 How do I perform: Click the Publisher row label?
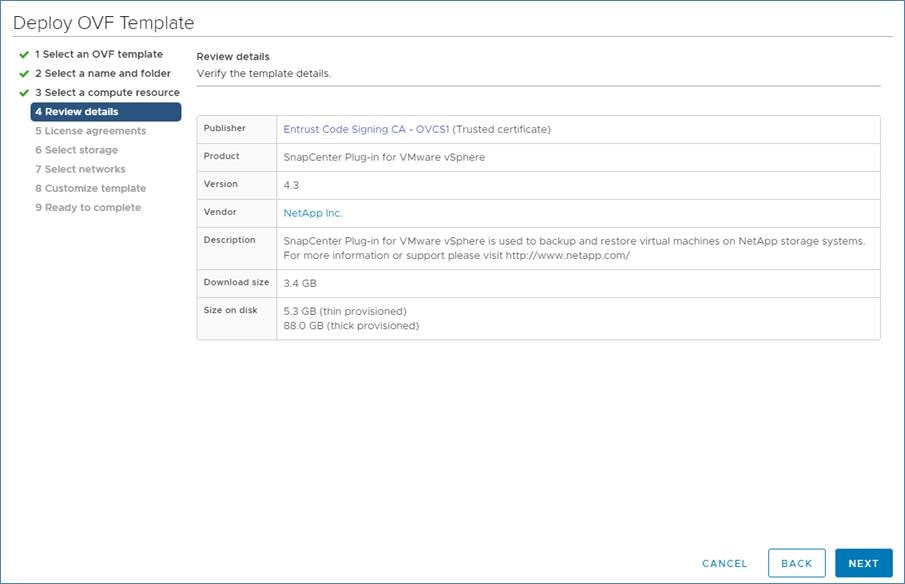pos(225,128)
